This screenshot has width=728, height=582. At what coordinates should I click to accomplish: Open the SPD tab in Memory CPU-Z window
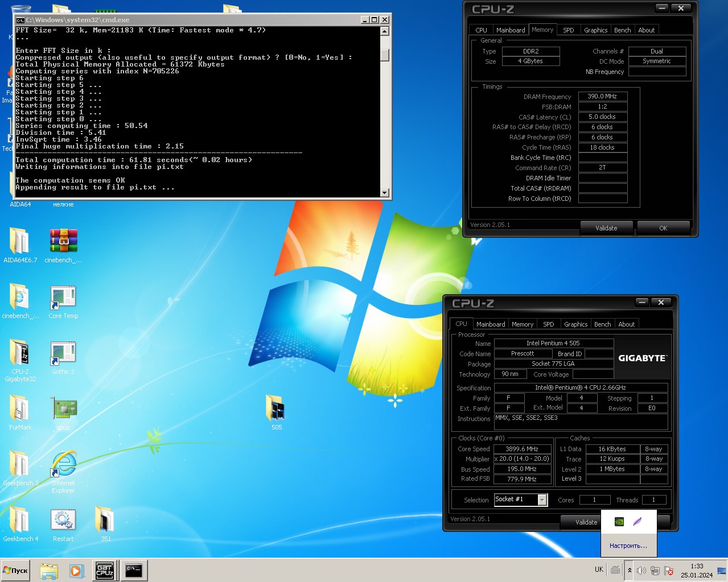click(568, 30)
